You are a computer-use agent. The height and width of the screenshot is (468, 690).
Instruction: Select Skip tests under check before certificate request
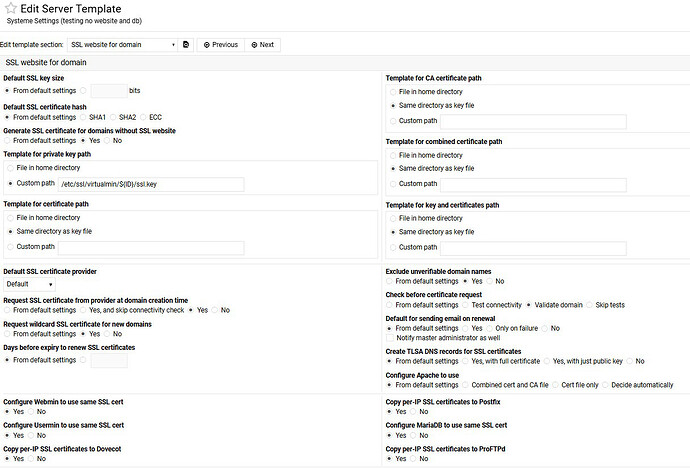tap(591, 305)
